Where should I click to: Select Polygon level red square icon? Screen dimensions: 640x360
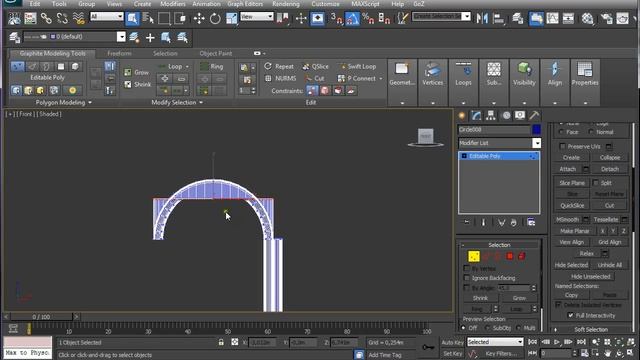(509, 256)
